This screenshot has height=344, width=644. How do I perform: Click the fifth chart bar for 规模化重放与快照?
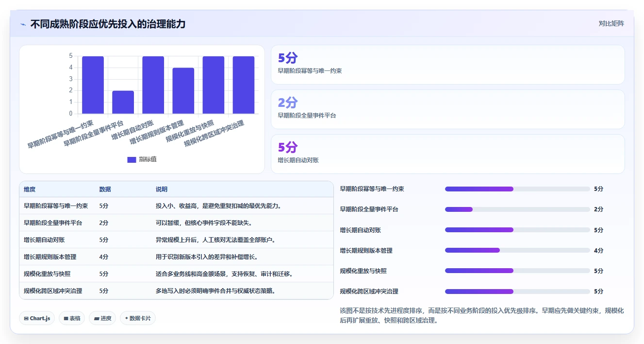(214, 85)
